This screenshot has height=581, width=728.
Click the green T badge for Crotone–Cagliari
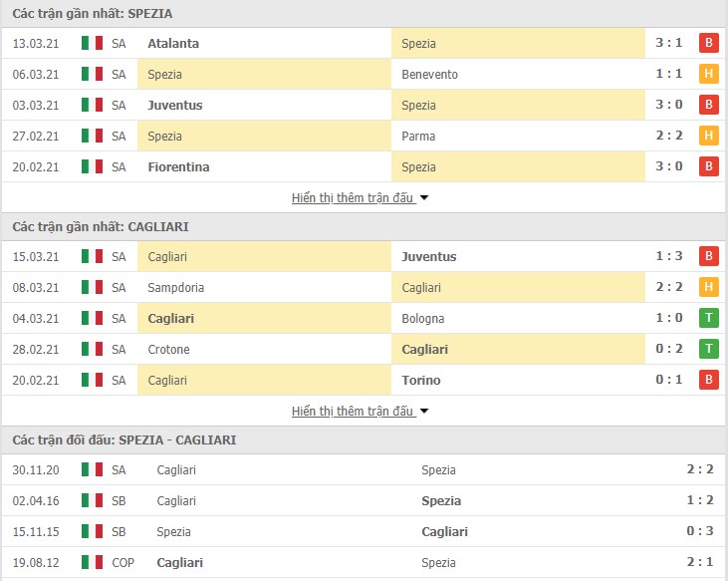coord(708,349)
